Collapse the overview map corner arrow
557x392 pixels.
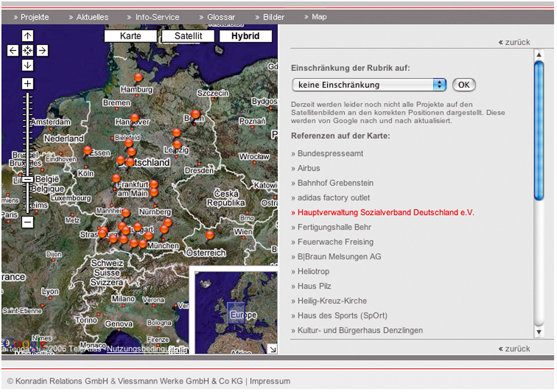(x=273, y=349)
